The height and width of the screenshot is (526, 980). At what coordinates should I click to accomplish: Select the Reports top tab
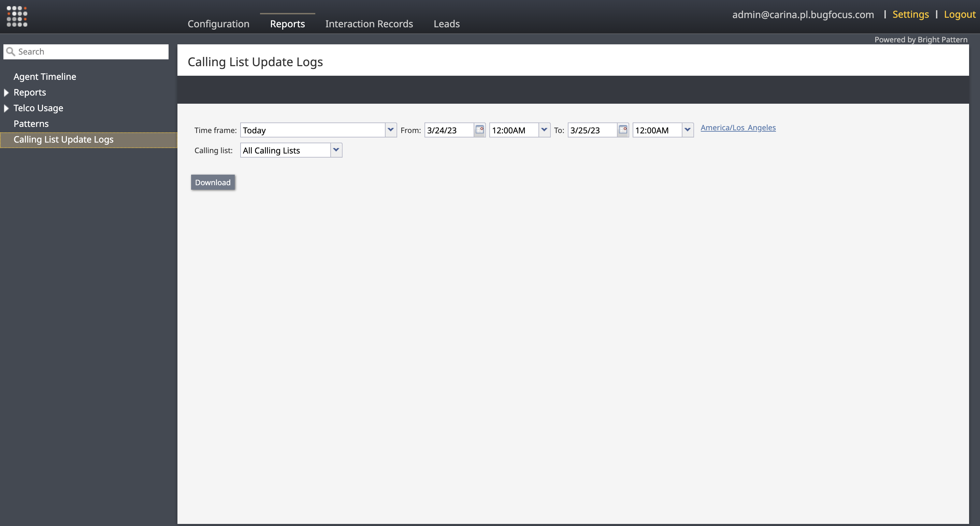[288, 24]
